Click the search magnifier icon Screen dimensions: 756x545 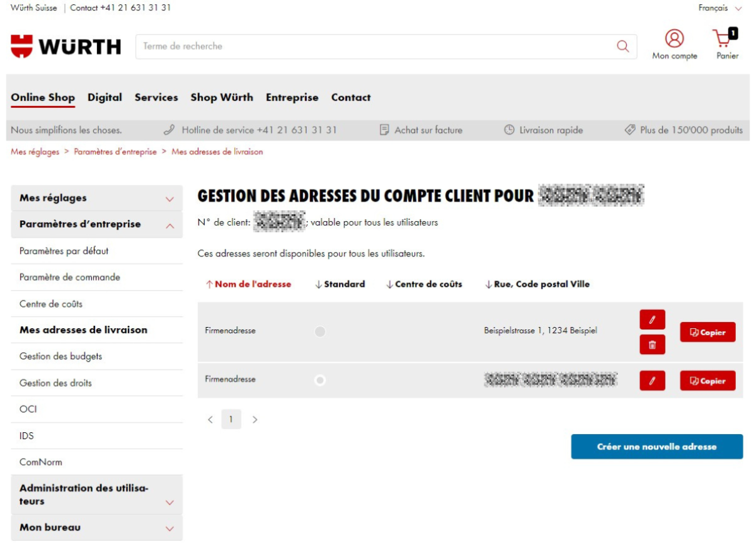point(622,46)
